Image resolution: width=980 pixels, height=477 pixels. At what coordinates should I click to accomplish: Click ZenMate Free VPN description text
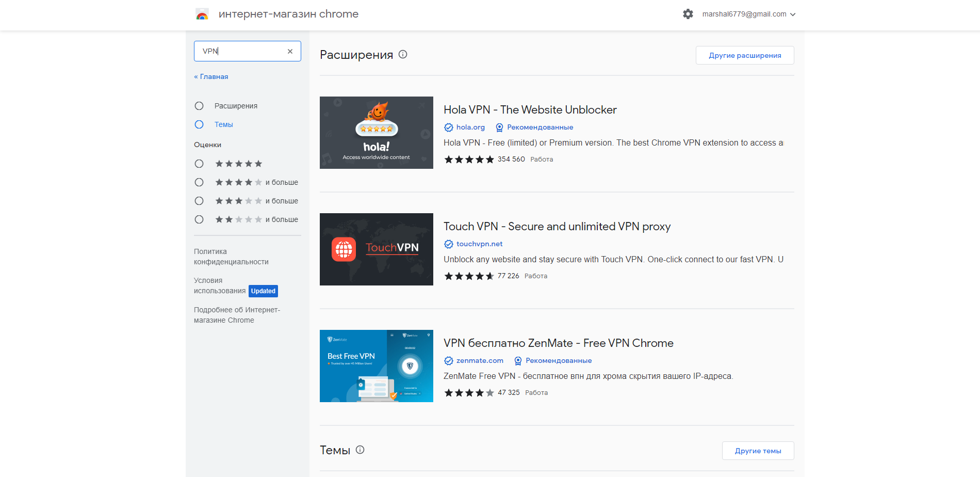click(x=588, y=376)
